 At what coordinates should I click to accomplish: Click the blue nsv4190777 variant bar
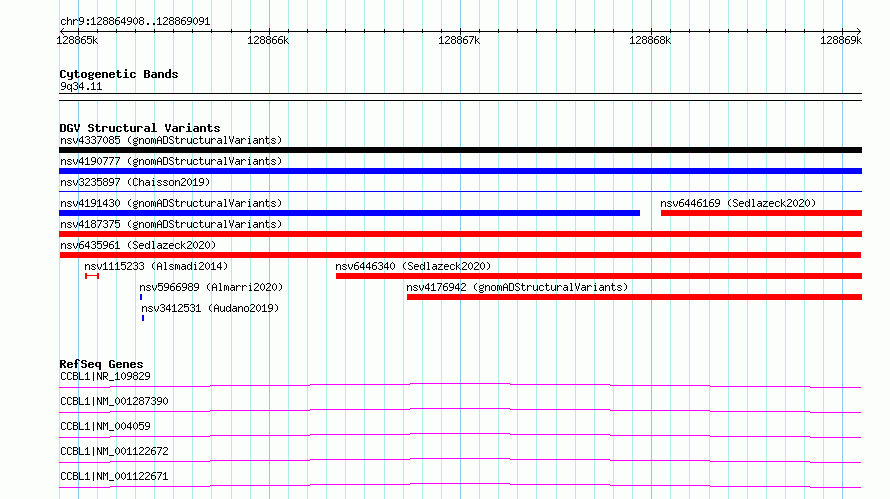coord(460,171)
